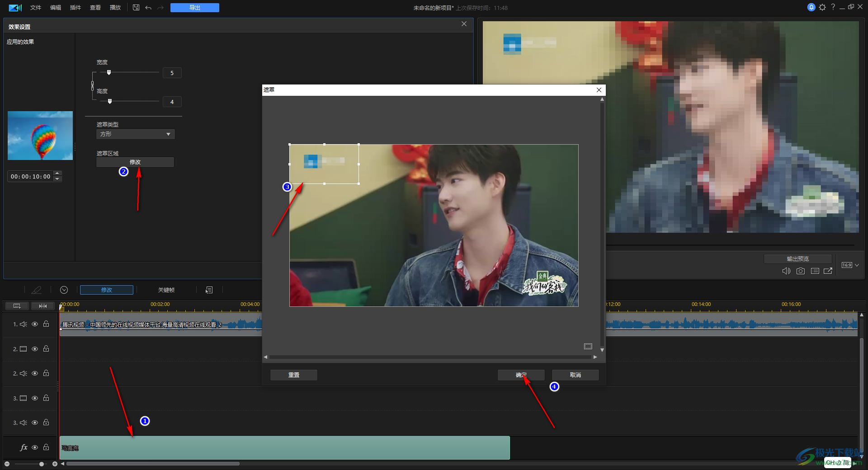Toggle lock on audio track 1

(x=46, y=324)
